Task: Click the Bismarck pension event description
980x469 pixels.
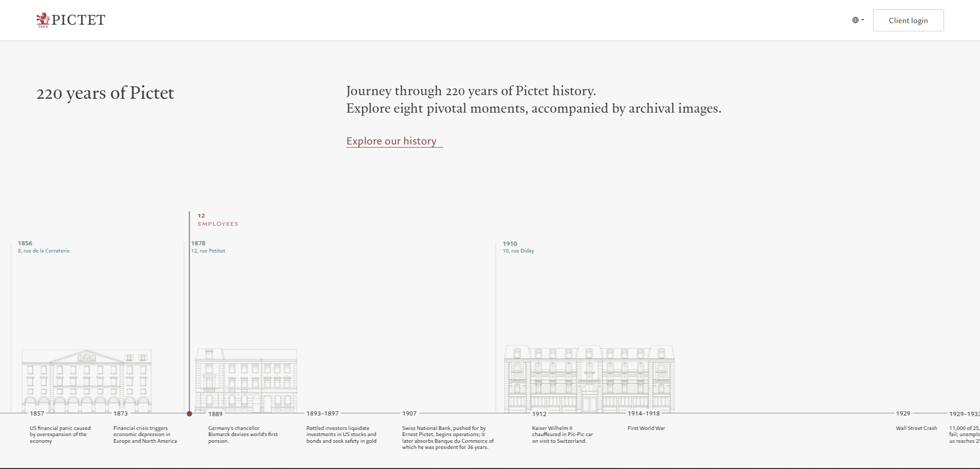Action: 243,435
